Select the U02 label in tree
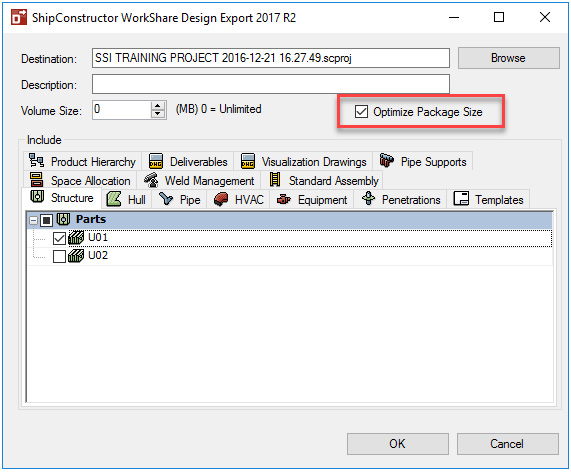This screenshot has width=571, height=472. click(x=98, y=255)
